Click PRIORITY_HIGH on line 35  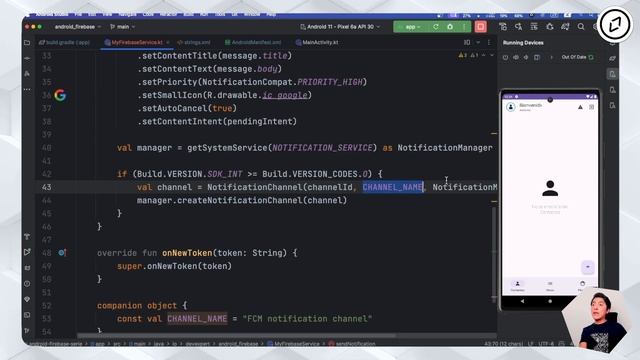pyautogui.click(x=330, y=82)
